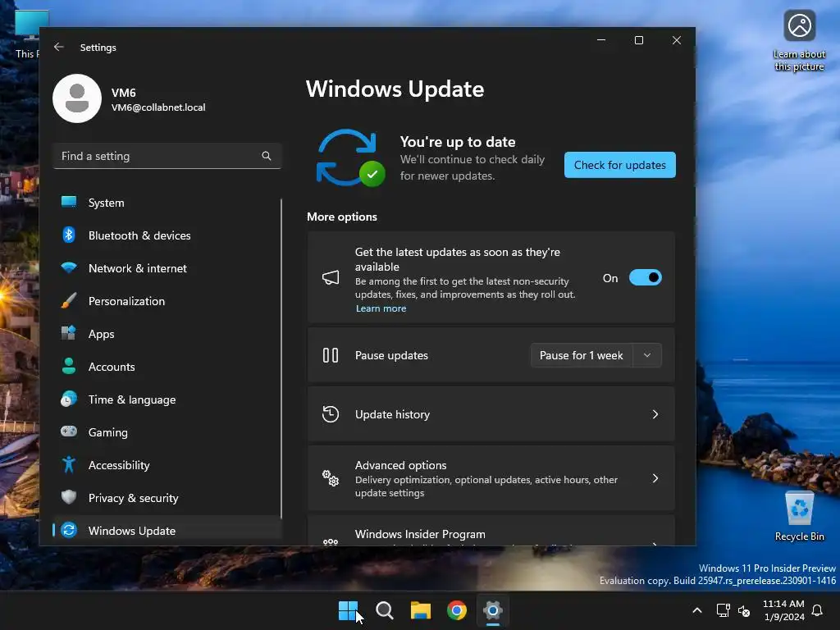Click the Privacy shield icon
Screen dimensions: 840x630
69,497
